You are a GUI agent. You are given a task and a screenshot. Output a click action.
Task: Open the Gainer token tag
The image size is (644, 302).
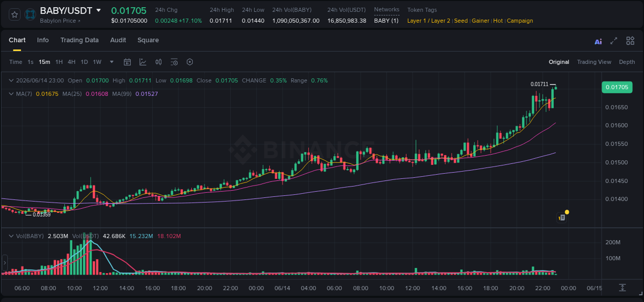(480, 21)
